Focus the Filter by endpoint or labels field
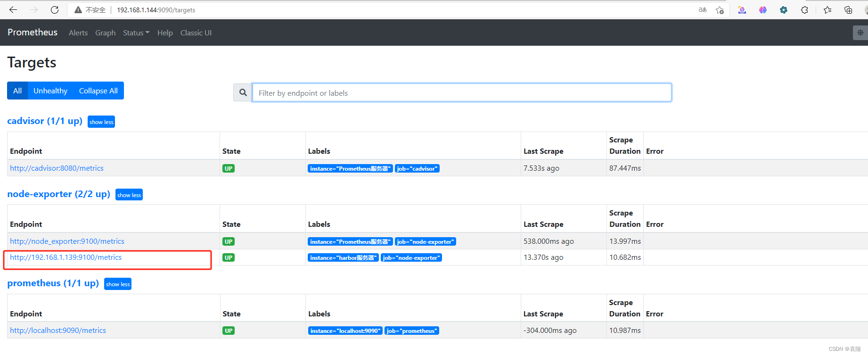 click(x=462, y=92)
